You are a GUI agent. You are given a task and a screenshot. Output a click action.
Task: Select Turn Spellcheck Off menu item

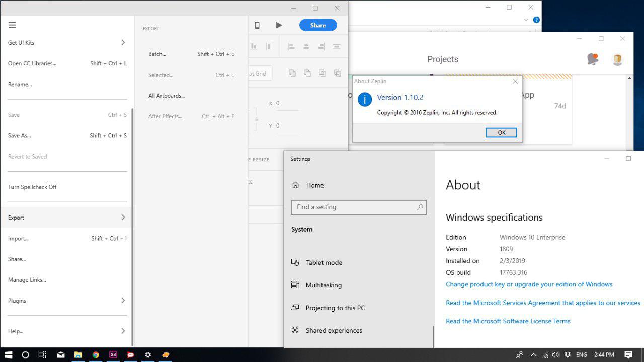coord(67,187)
